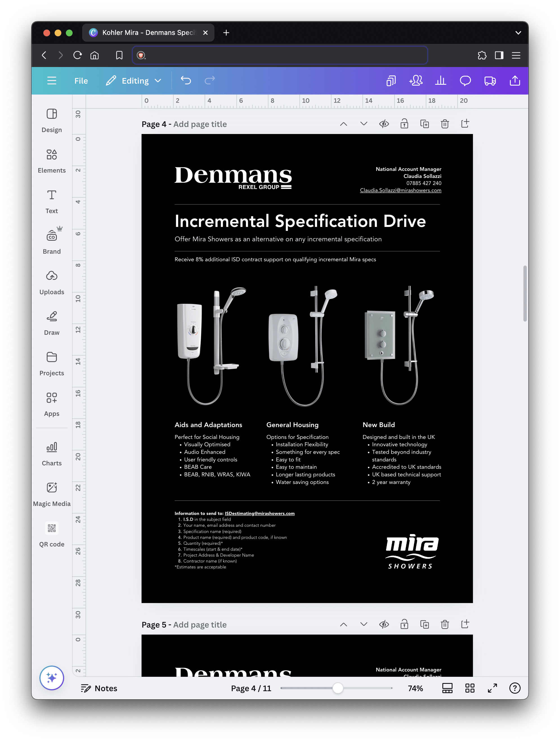
Task: Open the add collaborators icon
Action: coord(416,81)
